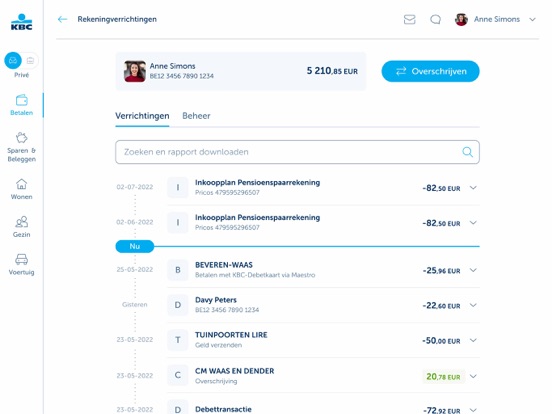This screenshot has height=414, width=552.
Task: Open the Voertuig car section
Action: point(21,264)
